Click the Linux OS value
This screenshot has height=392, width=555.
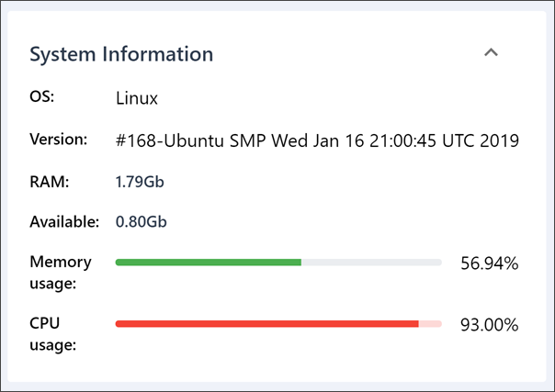[137, 96]
